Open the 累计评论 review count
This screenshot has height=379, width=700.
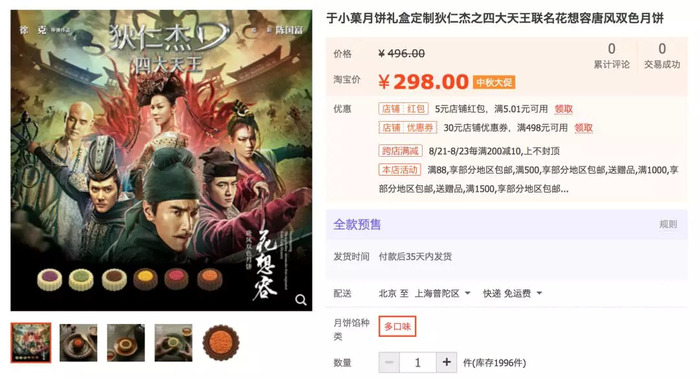[612, 55]
